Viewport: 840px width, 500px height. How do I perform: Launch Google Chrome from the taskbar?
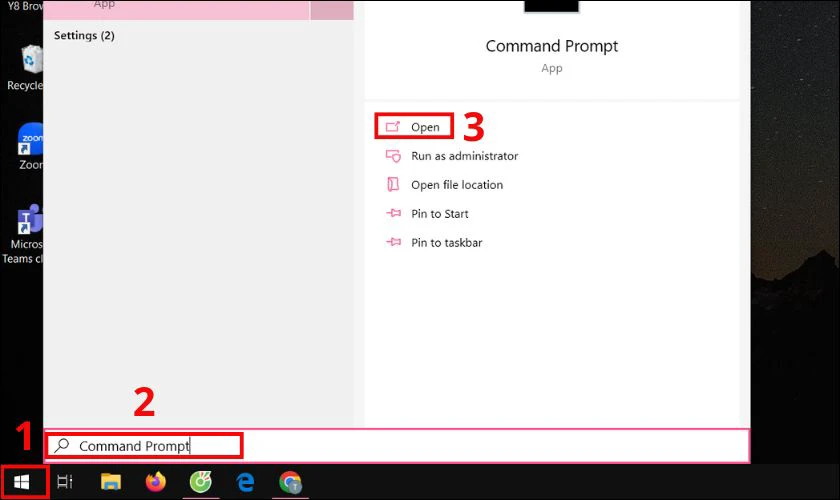click(x=290, y=482)
